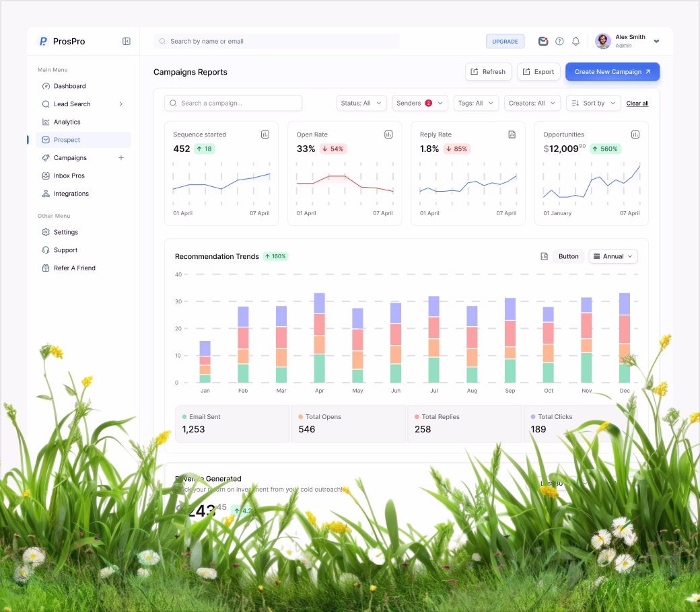Expand the Alex Smith account dropdown arrow

pyautogui.click(x=656, y=41)
